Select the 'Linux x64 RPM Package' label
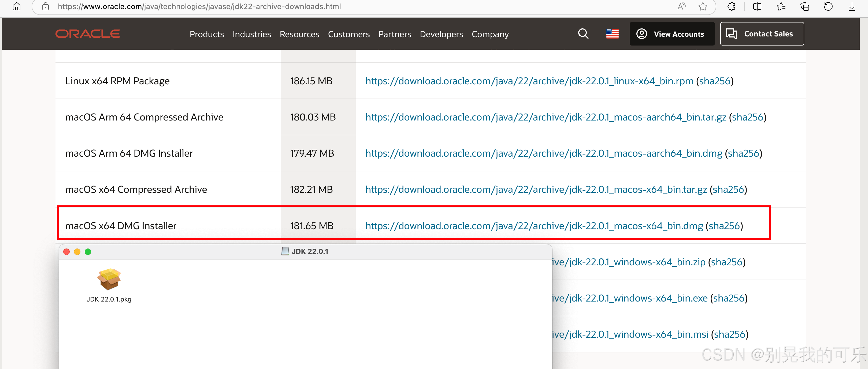868x369 pixels. pos(117,81)
